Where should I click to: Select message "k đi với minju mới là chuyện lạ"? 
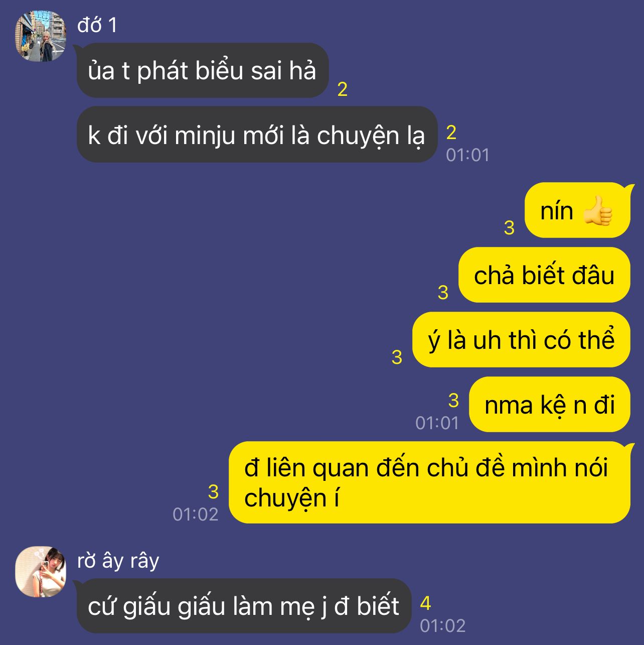257,135
